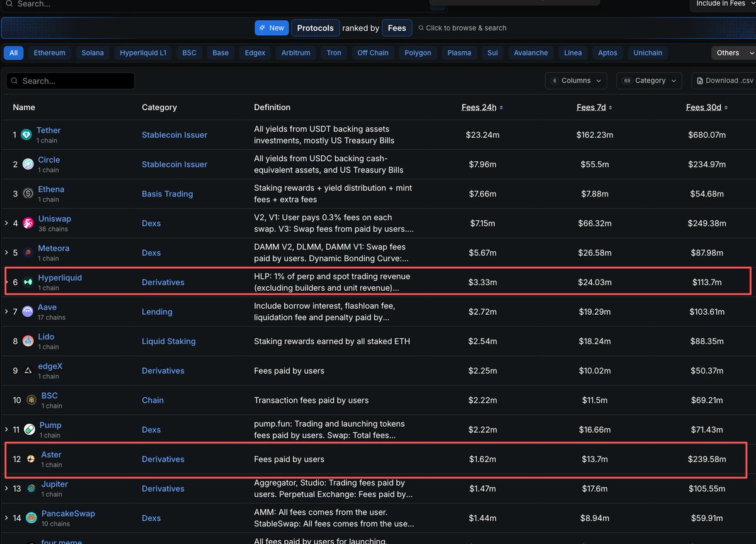
Task: Open the Category filter dropdown
Action: [649, 81]
